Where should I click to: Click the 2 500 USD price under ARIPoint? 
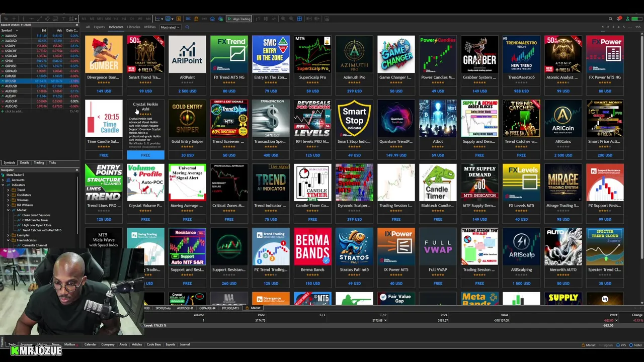(x=187, y=91)
